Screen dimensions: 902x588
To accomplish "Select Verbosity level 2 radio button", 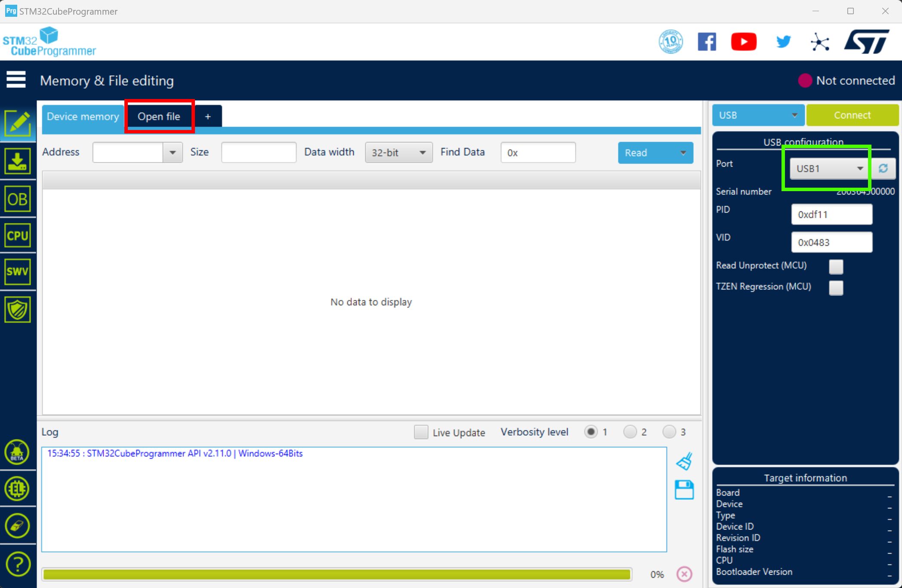I will click(629, 432).
